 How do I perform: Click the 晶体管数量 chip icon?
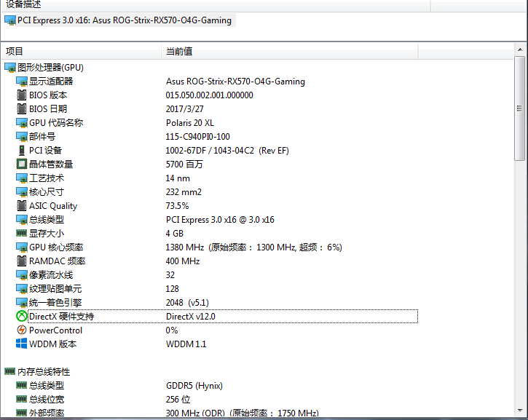point(22,165)
